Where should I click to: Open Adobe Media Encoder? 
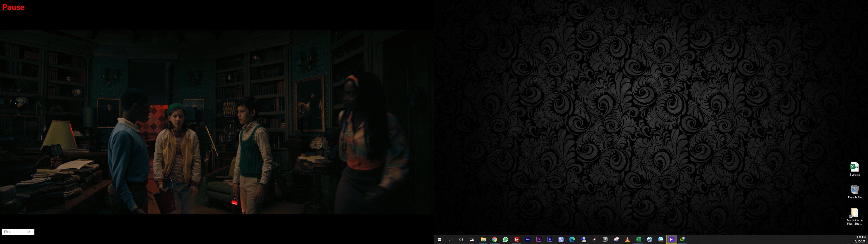550,240
